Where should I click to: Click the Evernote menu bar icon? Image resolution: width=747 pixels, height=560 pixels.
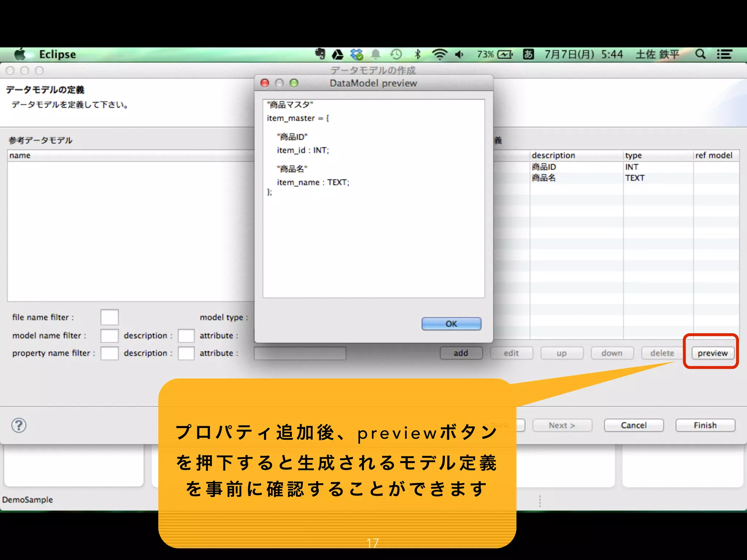point(320,54)
